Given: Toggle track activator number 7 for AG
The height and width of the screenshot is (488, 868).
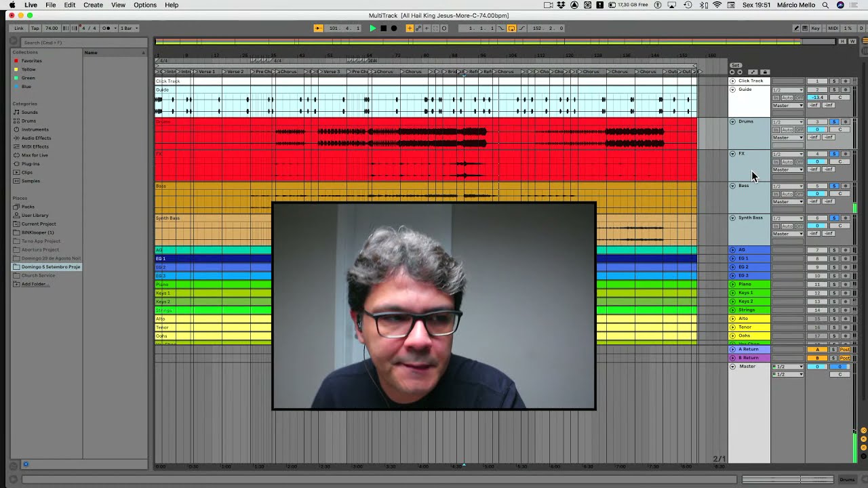Looking at the screenshot, I should pyautogui.click(x=817, y=250).
